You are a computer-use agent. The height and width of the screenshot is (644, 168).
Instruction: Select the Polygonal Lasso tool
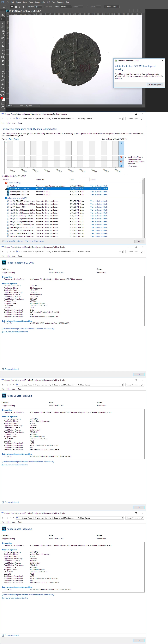3,23
